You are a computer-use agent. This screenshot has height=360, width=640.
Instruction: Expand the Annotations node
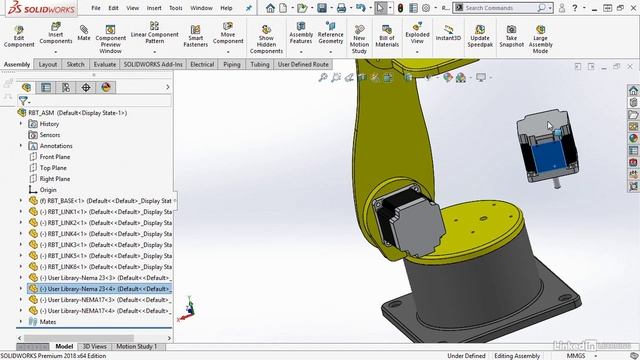click(x=21, y=145)
